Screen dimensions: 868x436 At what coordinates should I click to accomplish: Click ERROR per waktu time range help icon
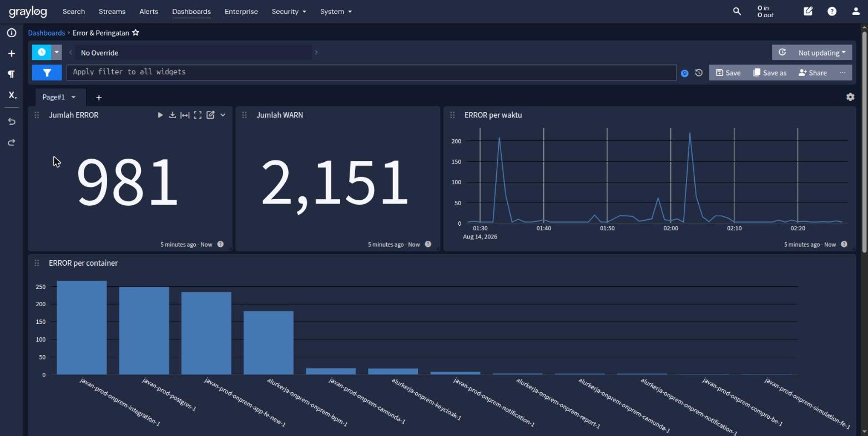pos(844,244)
